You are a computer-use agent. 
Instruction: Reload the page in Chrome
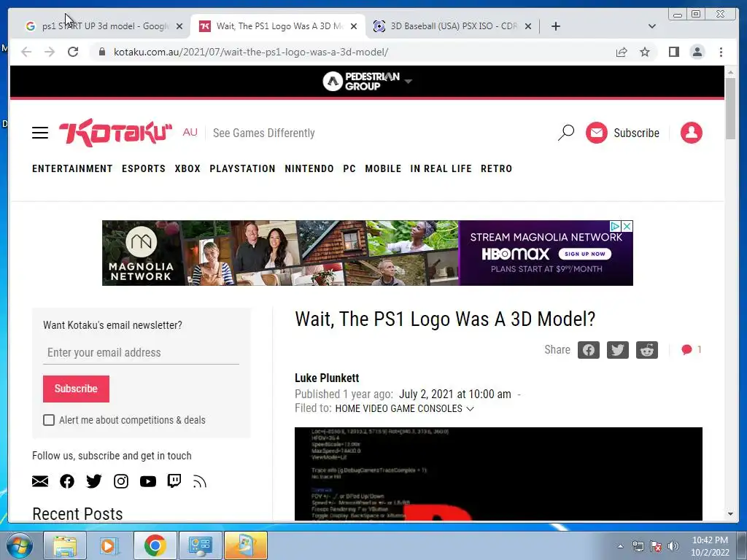coord(73,52)
